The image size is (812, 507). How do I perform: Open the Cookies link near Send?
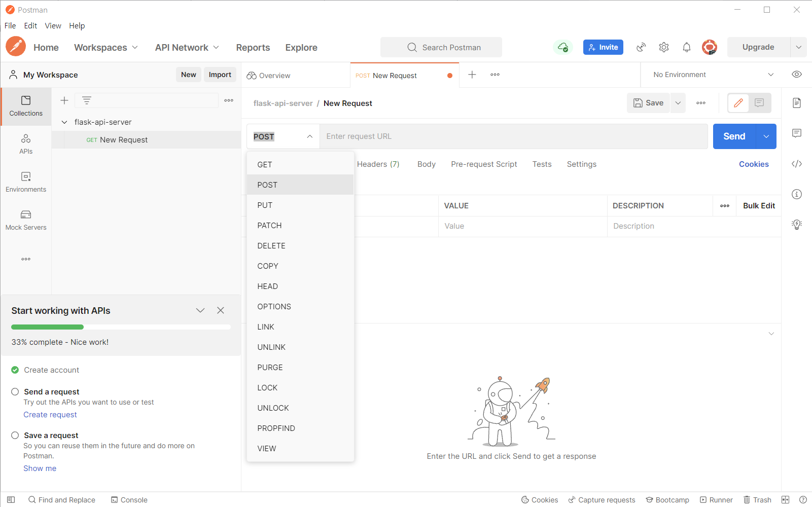tap(754, 164)
